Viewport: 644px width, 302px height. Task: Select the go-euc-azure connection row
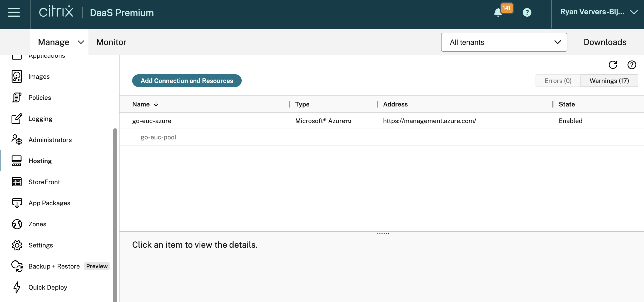[382, 121]
